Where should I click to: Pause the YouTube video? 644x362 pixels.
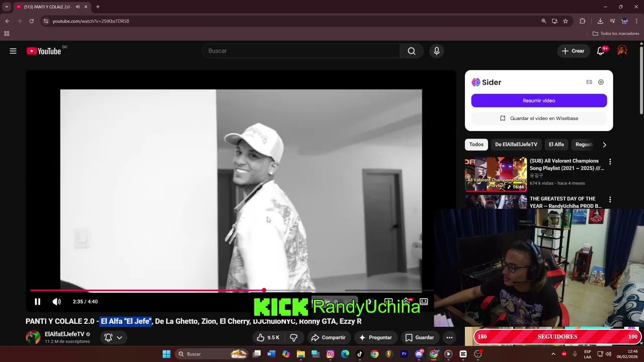click(x=37, y=302)
